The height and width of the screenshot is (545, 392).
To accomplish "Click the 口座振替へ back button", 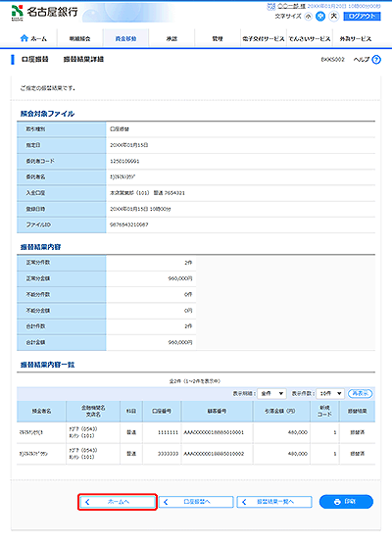I will pyautogui.click(x=196, y=502).
